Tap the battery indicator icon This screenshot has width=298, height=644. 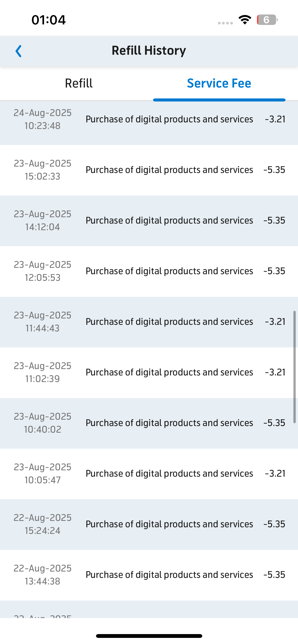click(x=267, y=20)
